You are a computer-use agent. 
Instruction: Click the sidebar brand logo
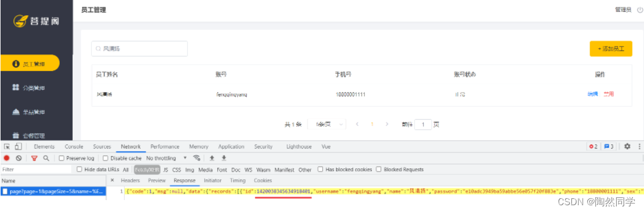[x=36, y=21]
